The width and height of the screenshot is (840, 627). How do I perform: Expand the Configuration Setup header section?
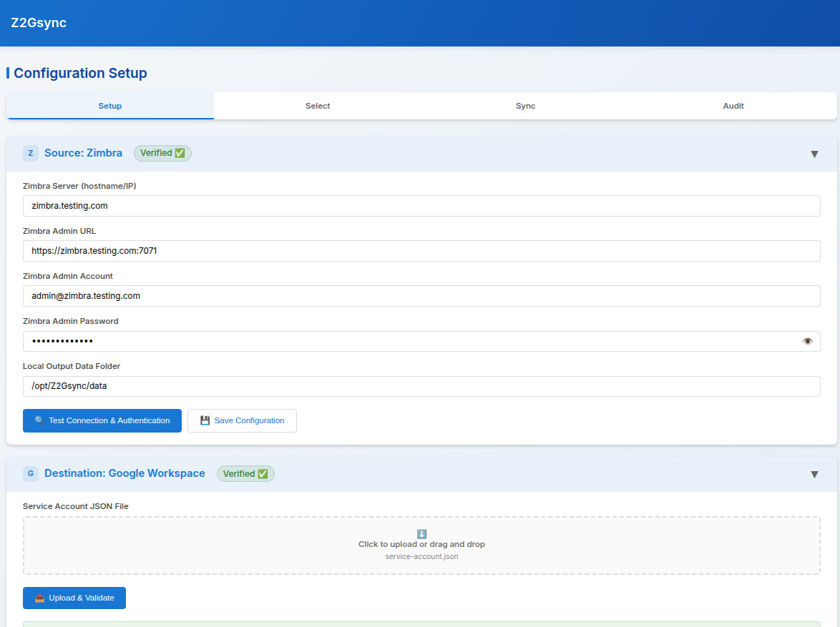(77, 73)
